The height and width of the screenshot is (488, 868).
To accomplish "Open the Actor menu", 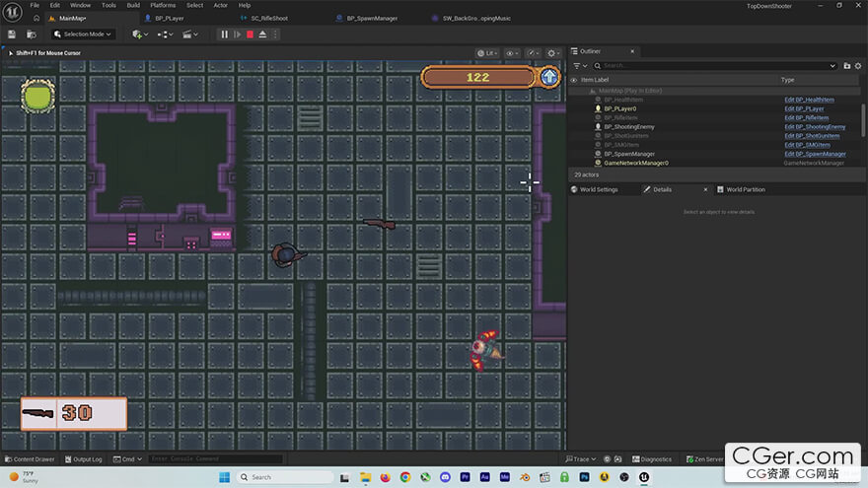I will 220,5.
